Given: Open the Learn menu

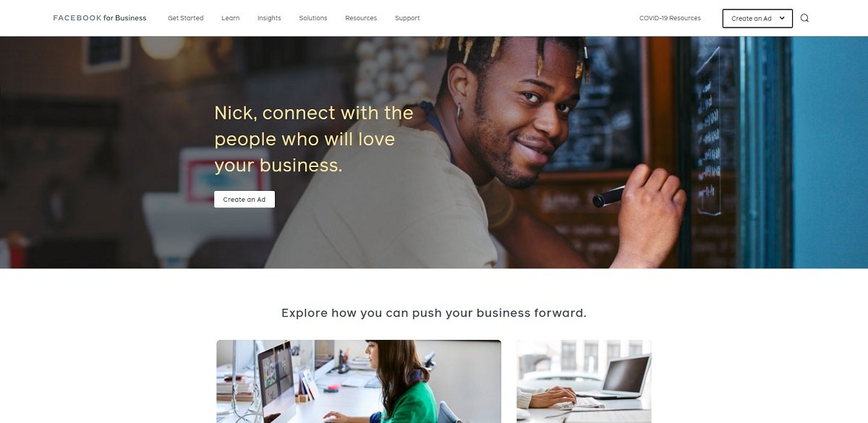Looking at the screenshot, I should pos(230,18).
